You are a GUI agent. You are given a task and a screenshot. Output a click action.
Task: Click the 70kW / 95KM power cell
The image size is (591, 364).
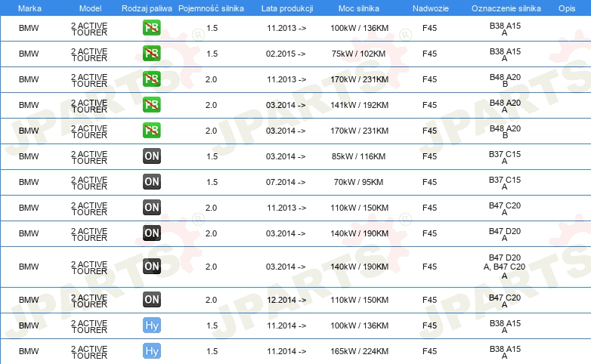[x=358, y=182]
